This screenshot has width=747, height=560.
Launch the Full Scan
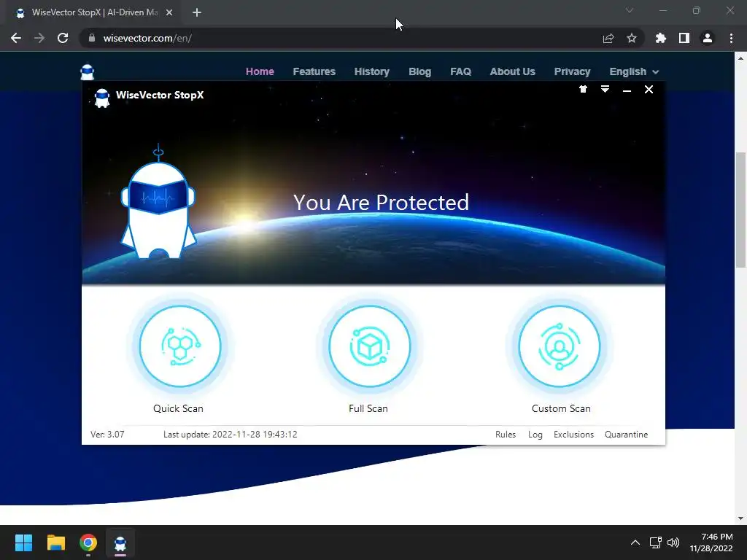[369, 346]
